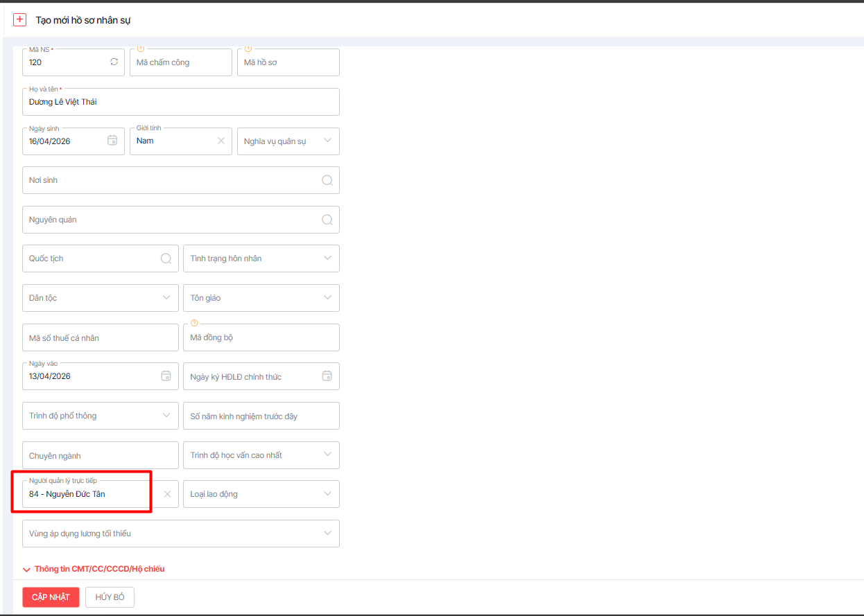
Task: Collapse the Thông tin CMT/CC/CCCD/Hộ chiếu section
Action: 28,570
